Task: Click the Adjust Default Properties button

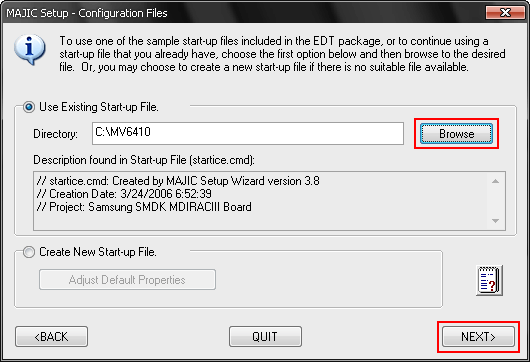Action: coord(127,280)
